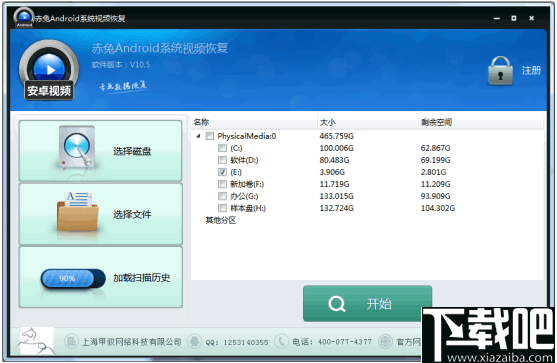Click the 69.199G free space value

(x=436, y=160)
